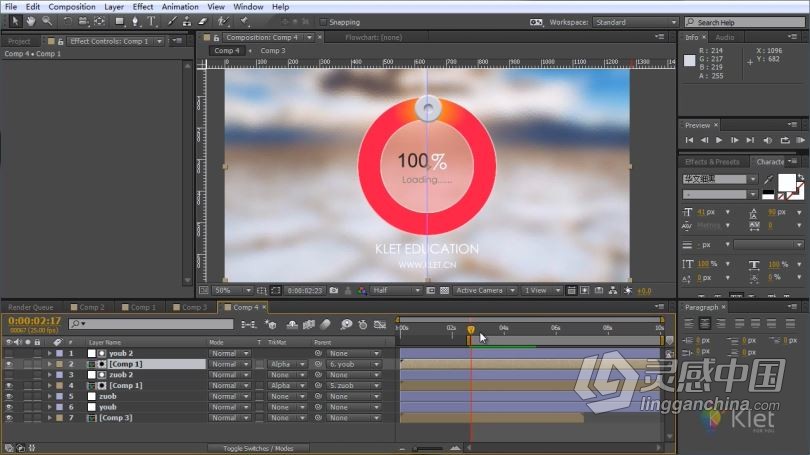
Task: Open the Graph Editor icon in timeline
Action: (x=380, y=324)
